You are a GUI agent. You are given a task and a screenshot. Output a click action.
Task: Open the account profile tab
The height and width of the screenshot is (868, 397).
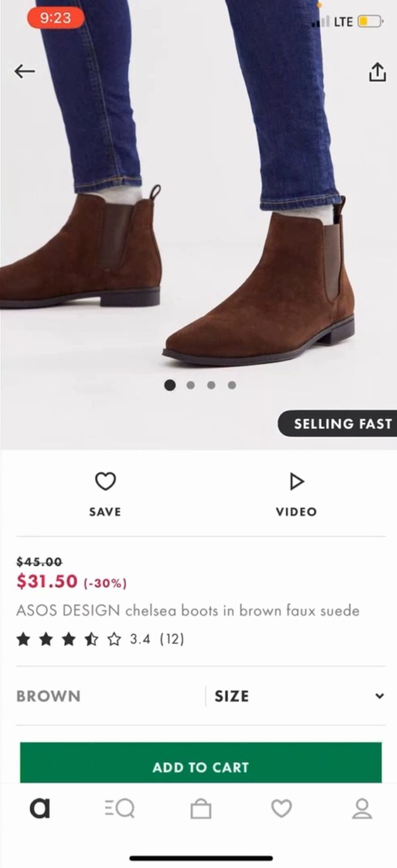click(362, 809)
